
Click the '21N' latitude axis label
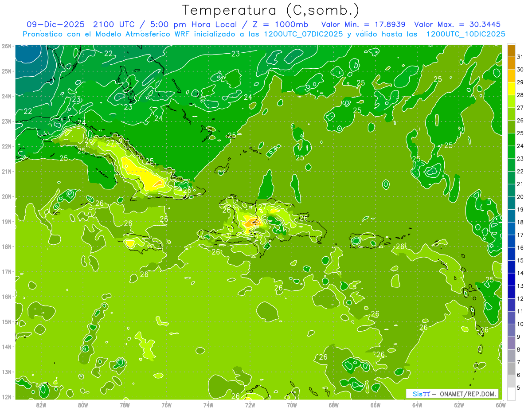tap(7, 172)
